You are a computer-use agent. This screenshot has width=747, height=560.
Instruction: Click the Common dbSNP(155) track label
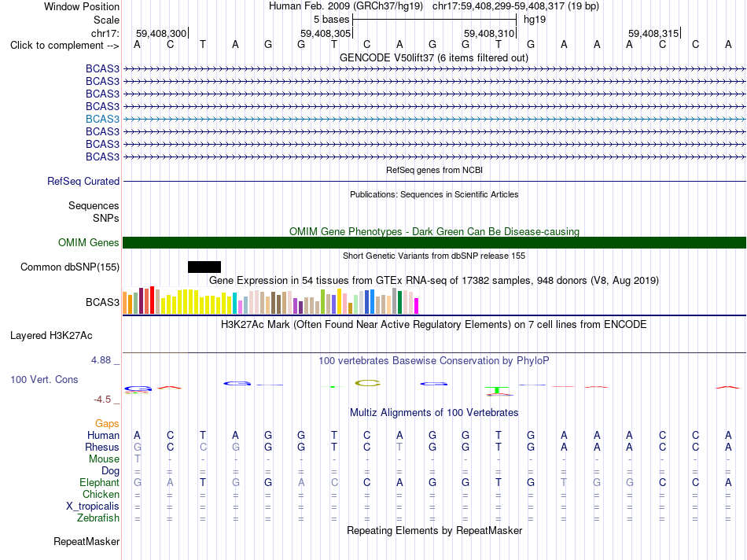pos(69,267)
